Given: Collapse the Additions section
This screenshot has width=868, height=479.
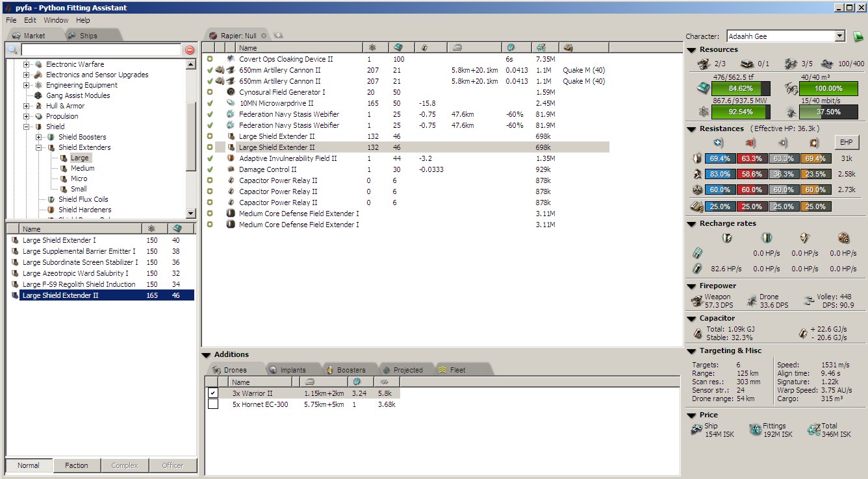Looking at the screenshot, I should pyautogui.click(x=206, y=355).
